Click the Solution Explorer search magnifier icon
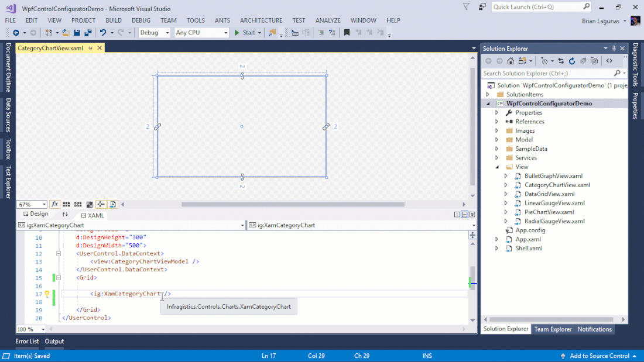This screenshot has height=362, width=644. coord(617,73)
